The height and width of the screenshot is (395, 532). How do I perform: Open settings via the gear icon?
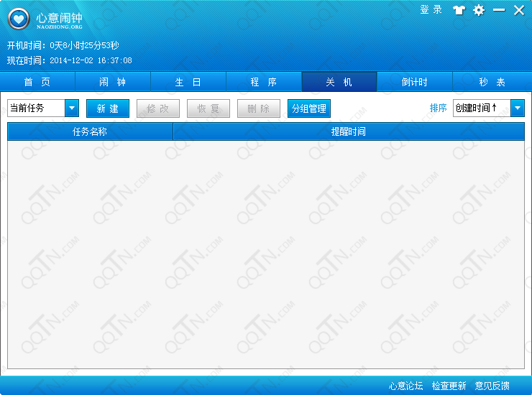pos(479,10)
